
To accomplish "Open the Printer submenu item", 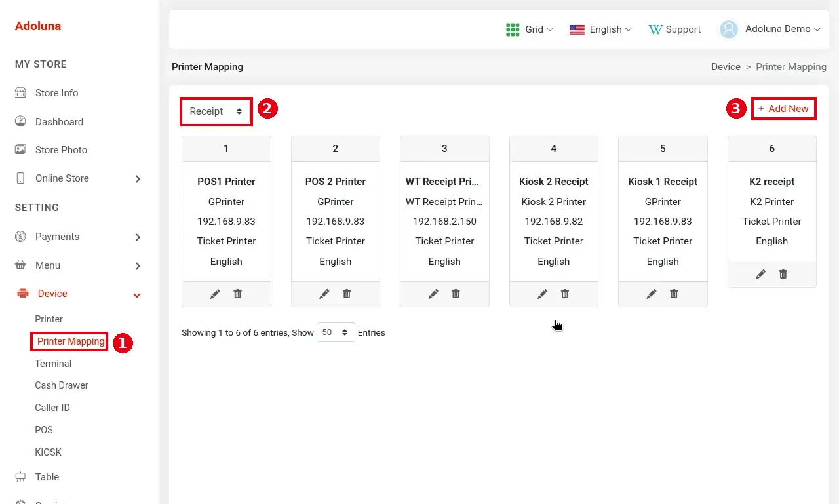I will (x=49, y=319).
